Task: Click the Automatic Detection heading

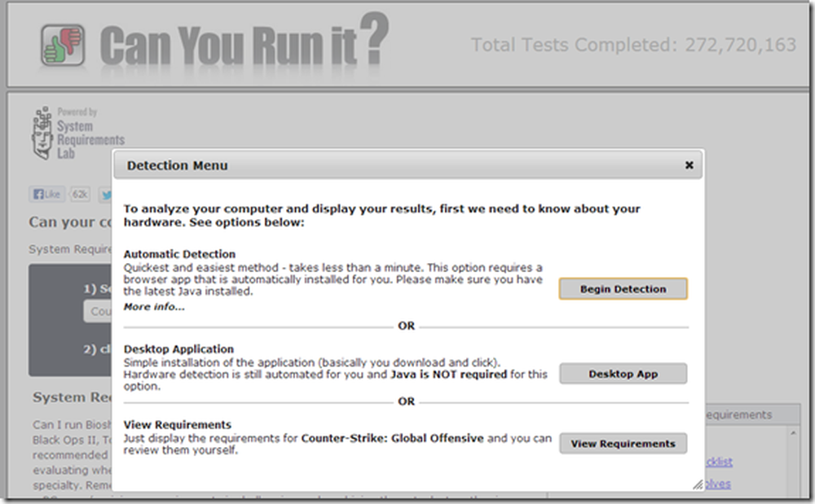Action: coord(179,254)
